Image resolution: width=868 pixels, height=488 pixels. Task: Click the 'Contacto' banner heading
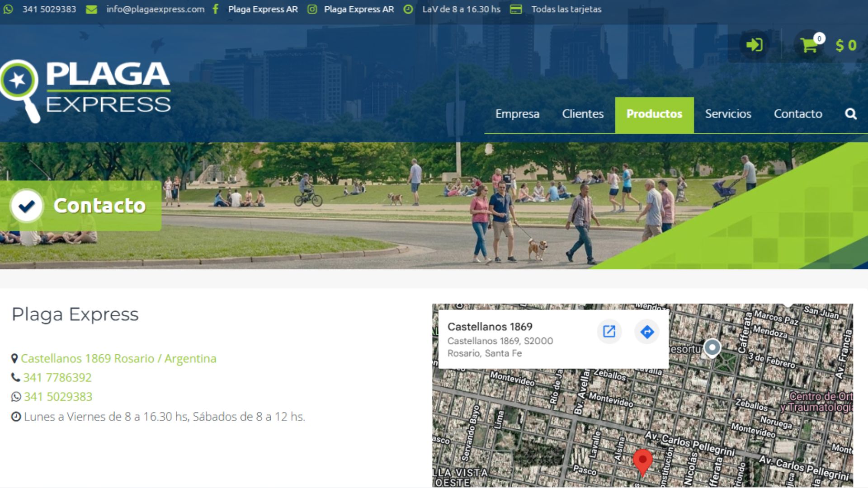pyautogui.click(x=100, y=206)
